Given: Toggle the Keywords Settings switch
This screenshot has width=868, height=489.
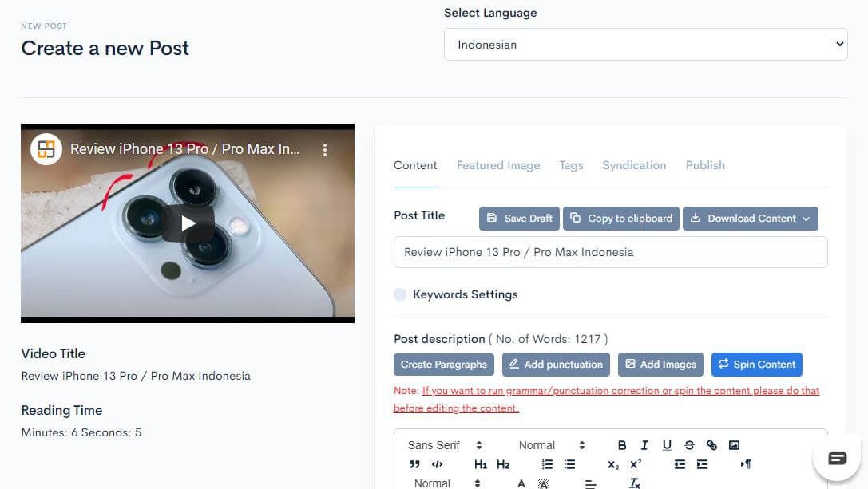Looking at the screenshot, I should pos(400,294).
